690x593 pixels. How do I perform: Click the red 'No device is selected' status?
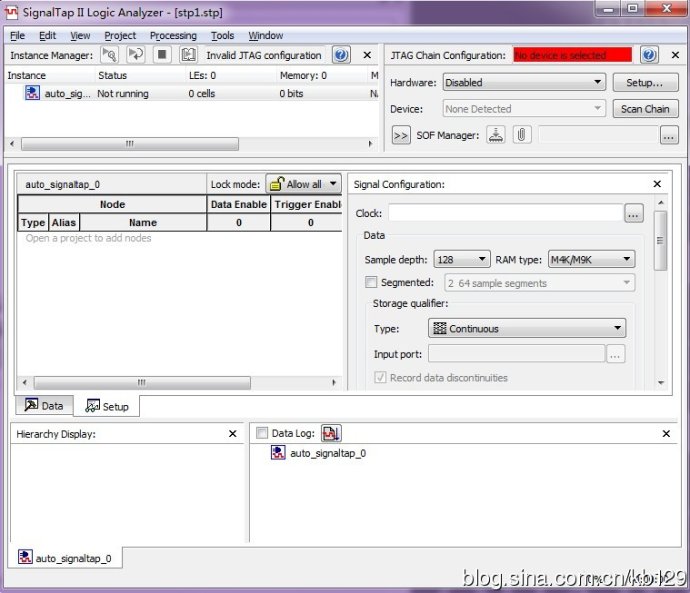[573, 55]
